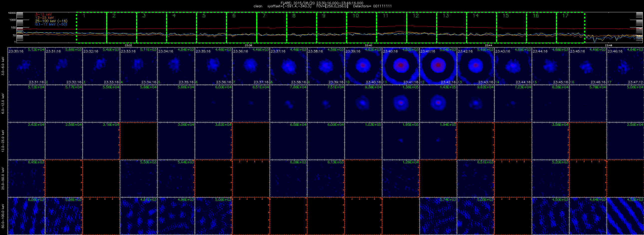Open the 3.0-6.0 keV image for interval 11
This screenshot has height=235, width=644.
[401, 66]
